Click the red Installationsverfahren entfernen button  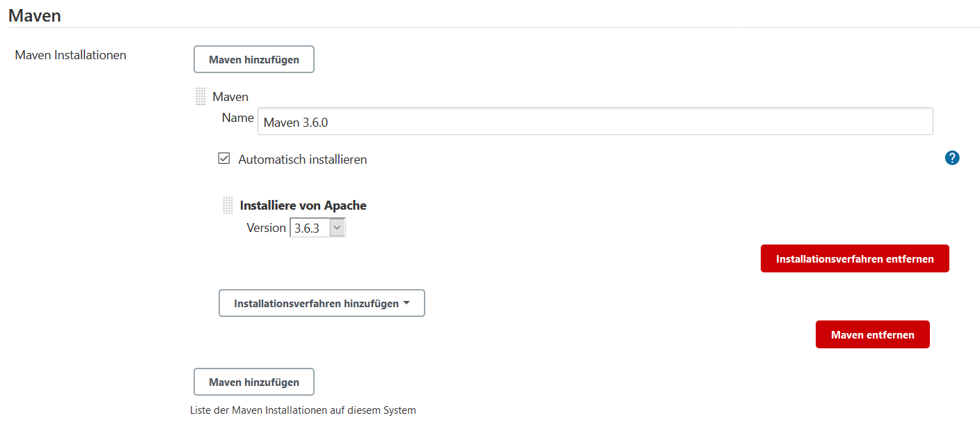coord(854,258)
